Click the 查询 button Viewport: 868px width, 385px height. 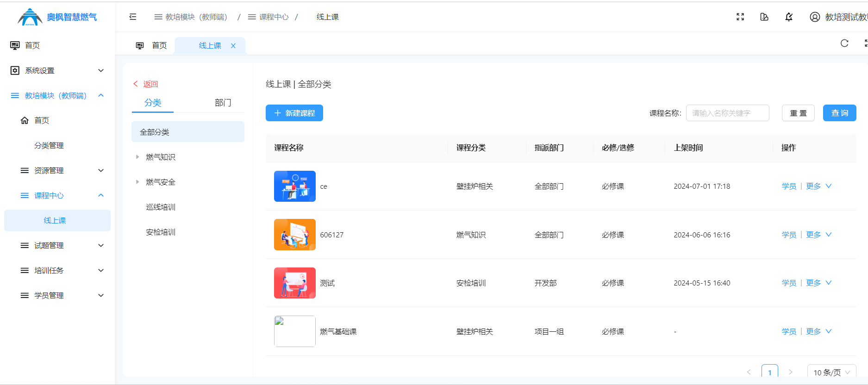point(840,113)
